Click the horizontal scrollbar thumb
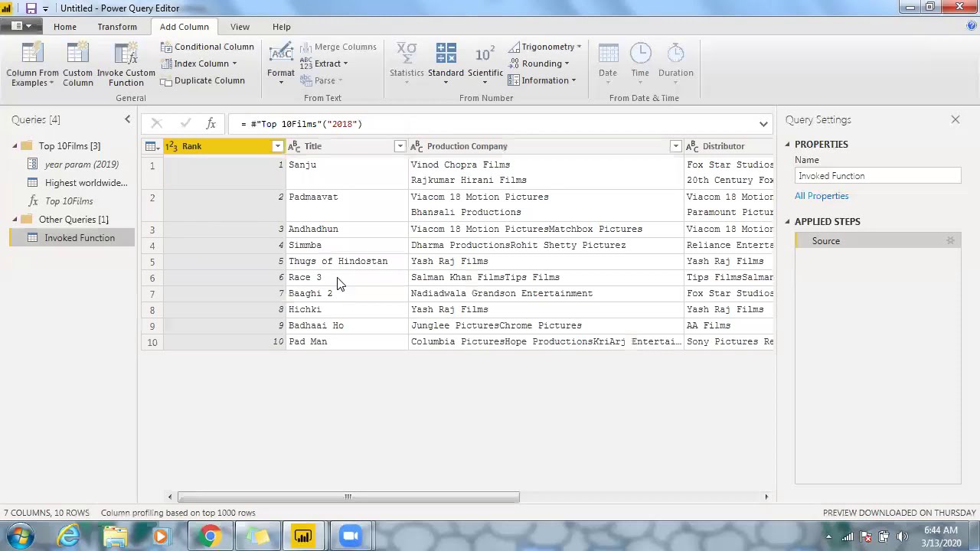980x551 pixels. pyautogui.click(x=347, y=497)
